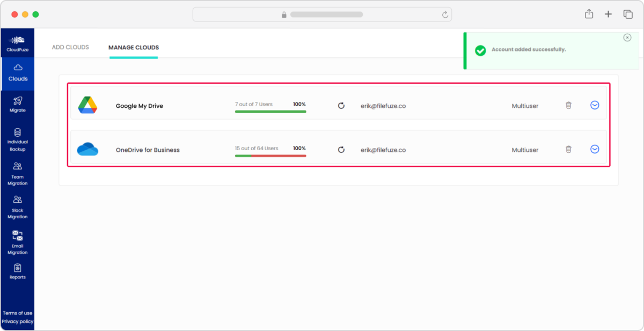Click the CloudFuze logo
The width and height of the screenshot is (644, 331).
17,42
